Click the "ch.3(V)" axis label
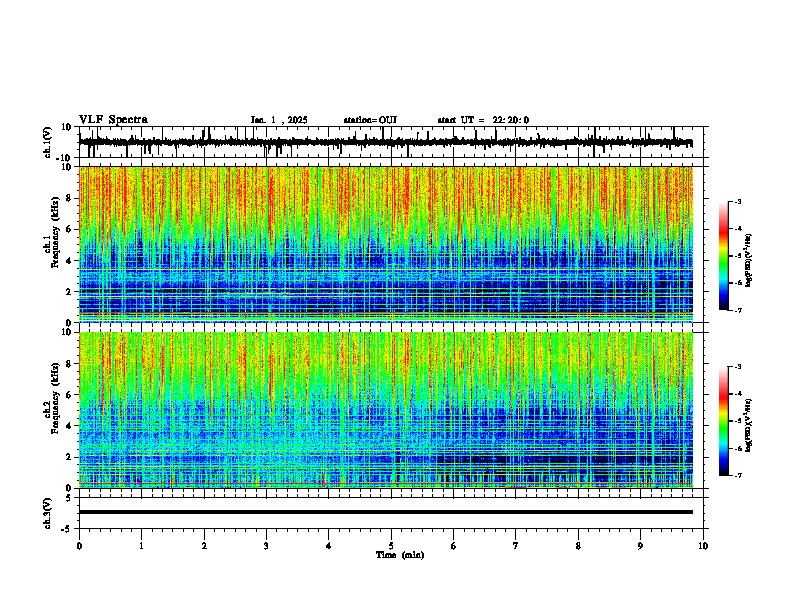792x612 pixels. click(47, 513)
